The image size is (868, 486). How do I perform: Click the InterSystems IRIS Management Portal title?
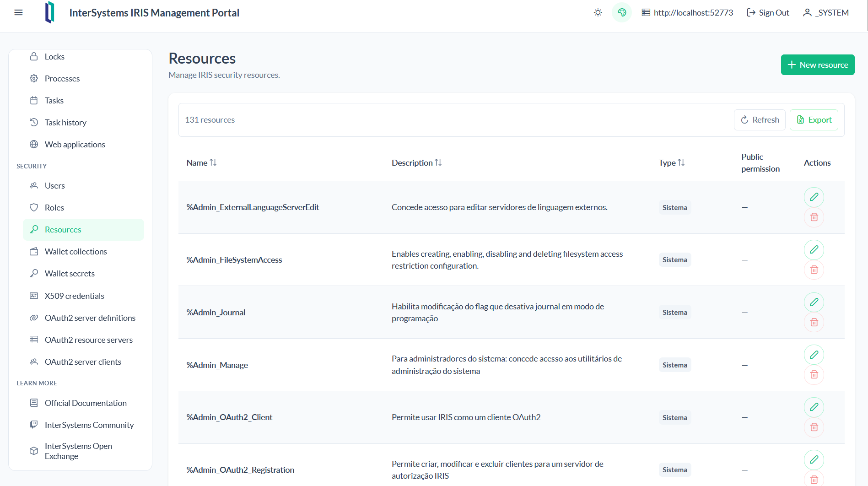point(154,13)
